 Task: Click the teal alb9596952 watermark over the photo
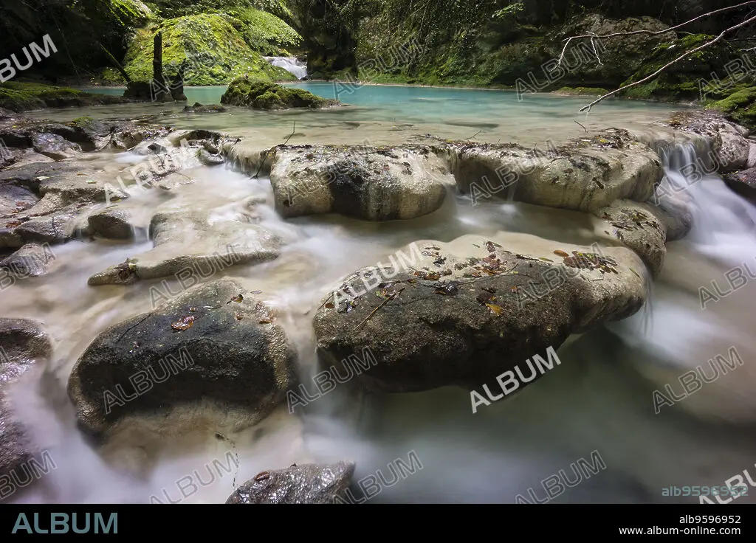tap(704, 491)
